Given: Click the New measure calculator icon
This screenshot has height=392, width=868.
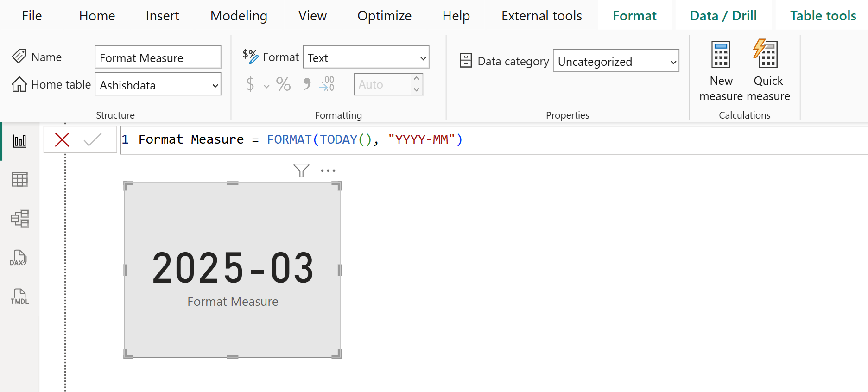Looking at the screenshot, I should [x=721, y=55].
